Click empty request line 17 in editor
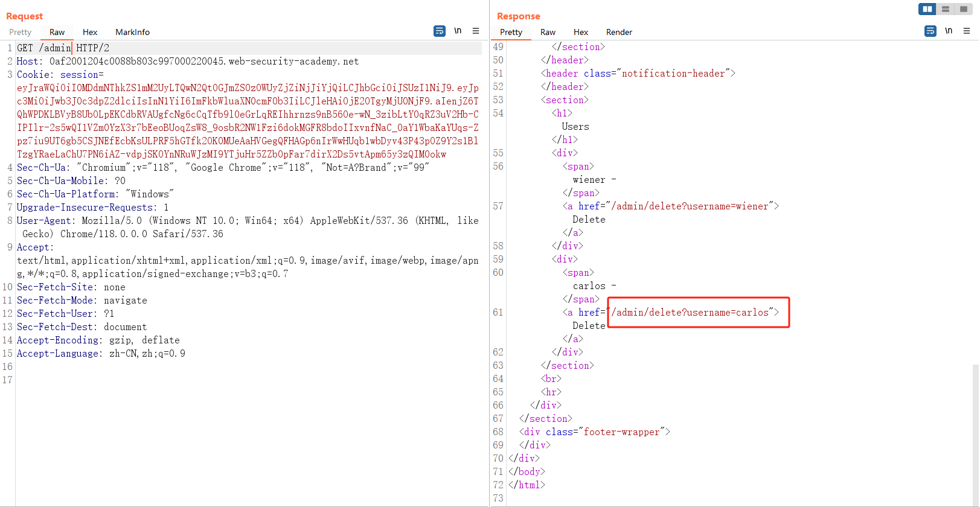Viewport: 980px width, 507px height. (248, 380)
